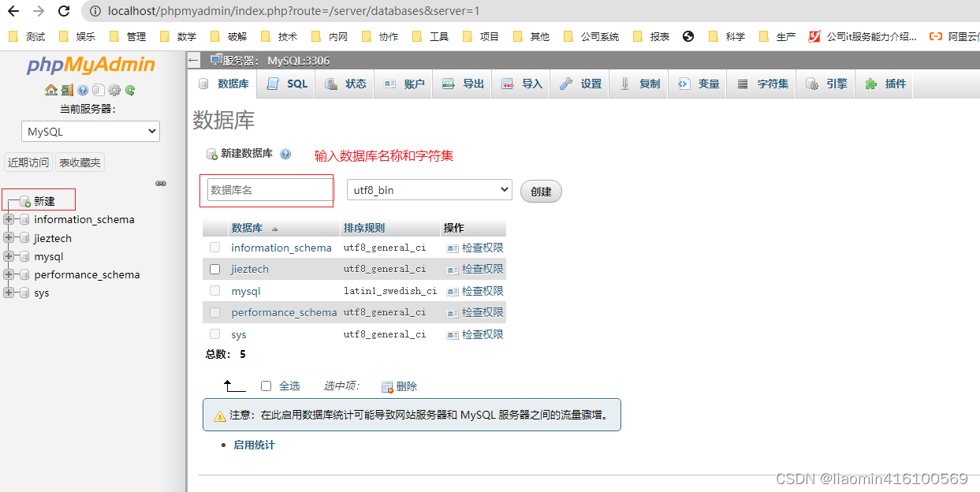Open the 破解 bookmark folder

(x=228, y=36)
